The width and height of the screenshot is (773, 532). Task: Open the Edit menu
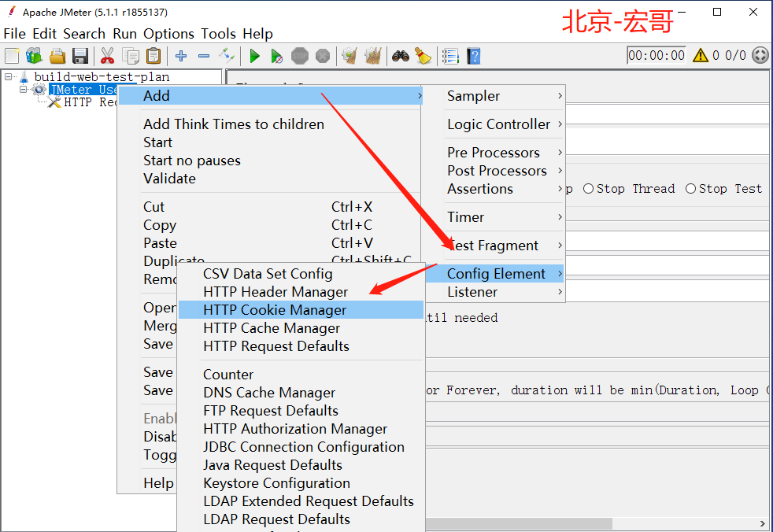[x=44, y=34]
